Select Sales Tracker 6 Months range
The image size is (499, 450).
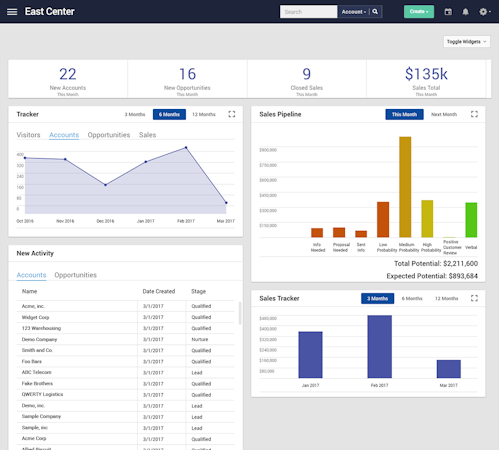[412, 298]
